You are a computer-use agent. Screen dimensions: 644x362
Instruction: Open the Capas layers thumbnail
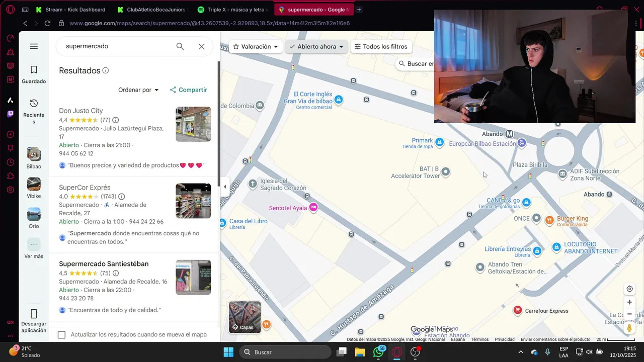245,317
